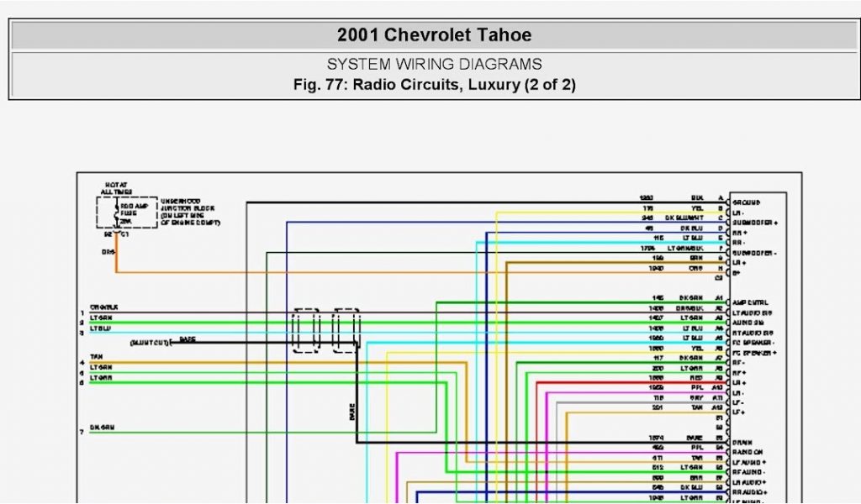The height and width of the screenshot is (504, 861).
Task: Click the DK GRN wire label at left
Action: click(102, 428)
